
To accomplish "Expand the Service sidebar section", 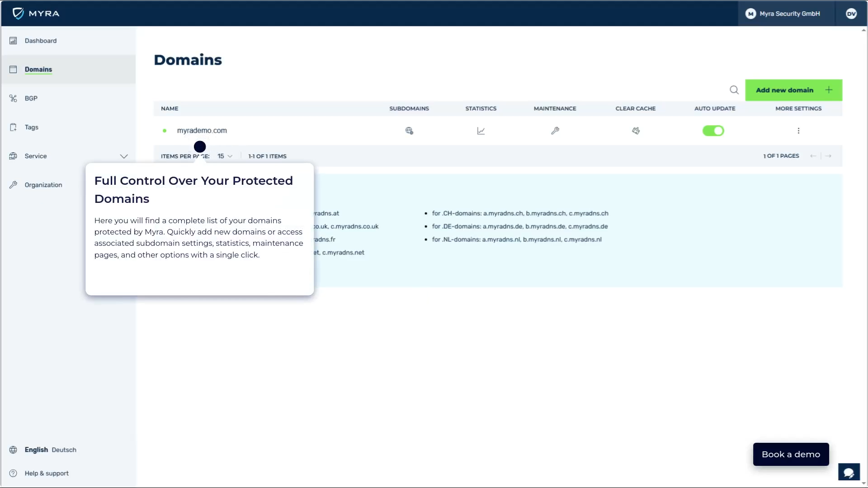I will 124,156.
